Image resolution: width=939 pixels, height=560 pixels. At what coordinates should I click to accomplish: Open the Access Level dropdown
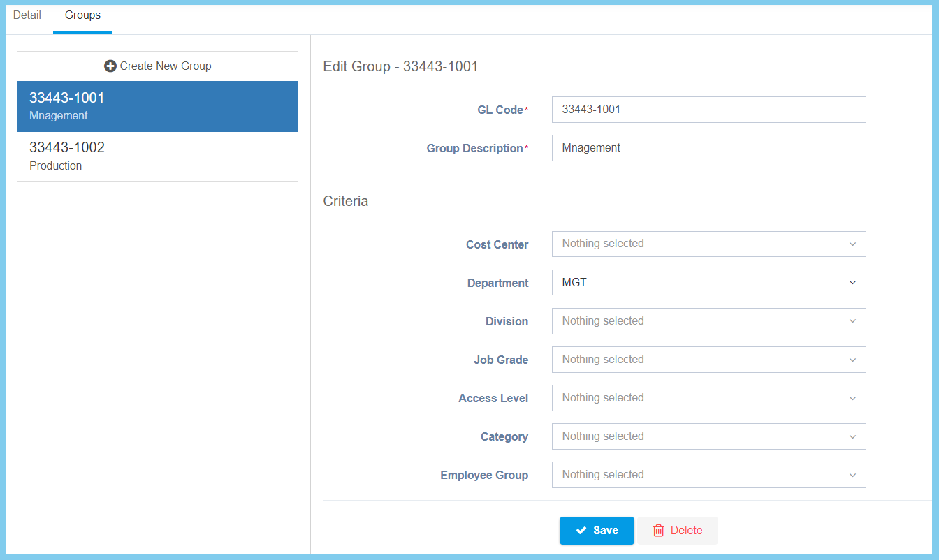pos(708,398)
